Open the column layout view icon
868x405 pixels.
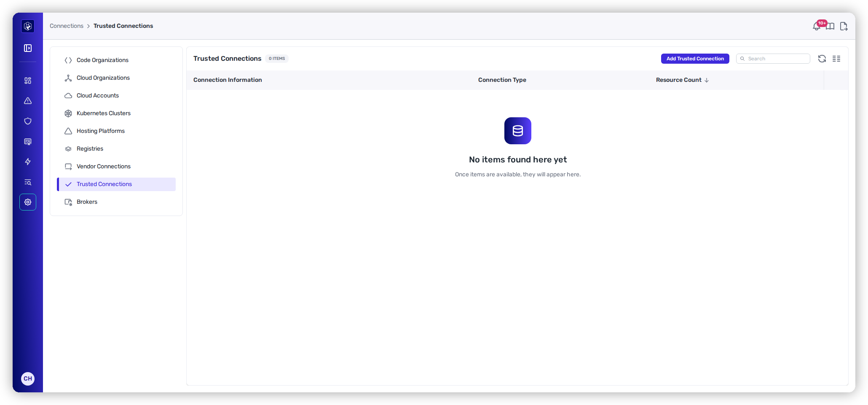coord(836,59)
